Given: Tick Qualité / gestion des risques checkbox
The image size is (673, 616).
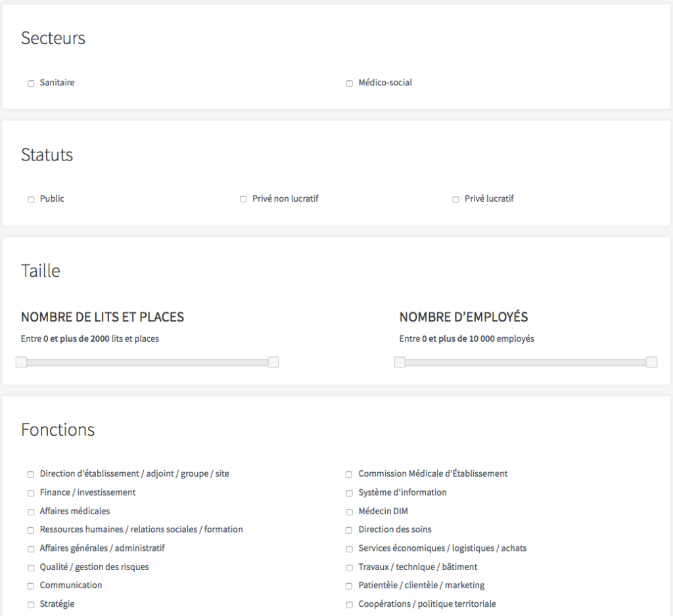Looking at the screenshot, I should click(31, 567).
